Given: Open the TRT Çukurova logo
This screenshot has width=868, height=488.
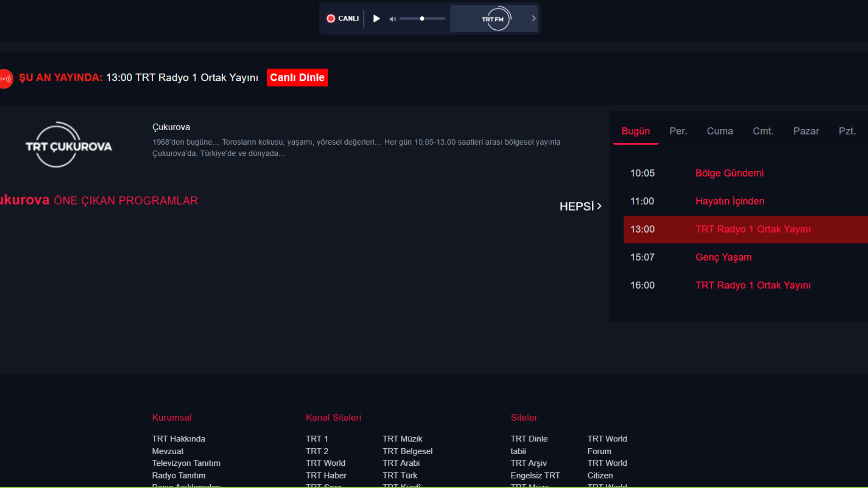Looking at the screenshot, I should click(x=69, y=145).
